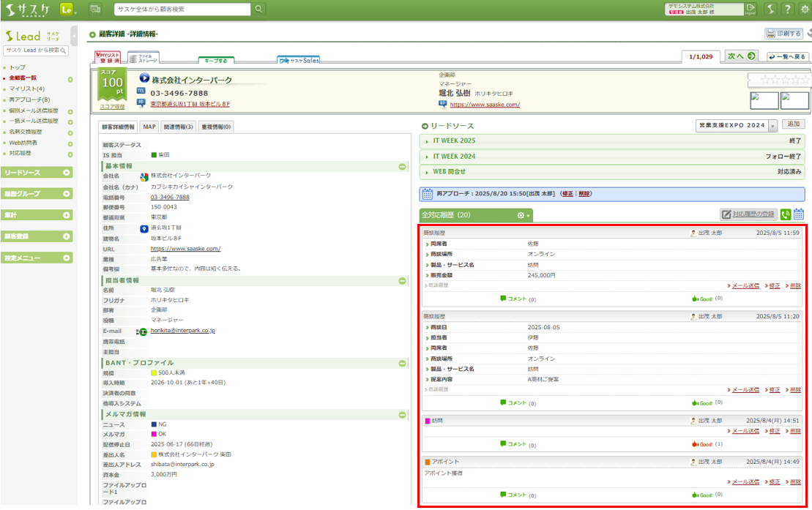
Task: Click the honkita@interpark.co.jp email link
Action: 183,331
